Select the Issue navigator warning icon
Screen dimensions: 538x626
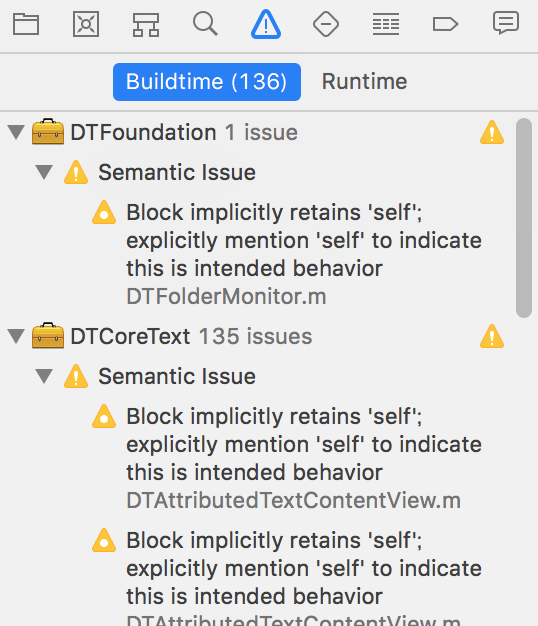click(x=266, y=24)
